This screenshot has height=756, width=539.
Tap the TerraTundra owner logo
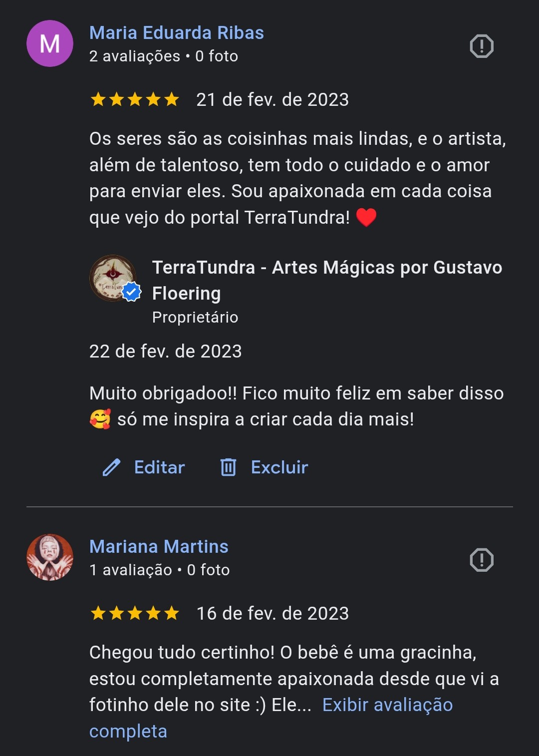tap(112, 278)
